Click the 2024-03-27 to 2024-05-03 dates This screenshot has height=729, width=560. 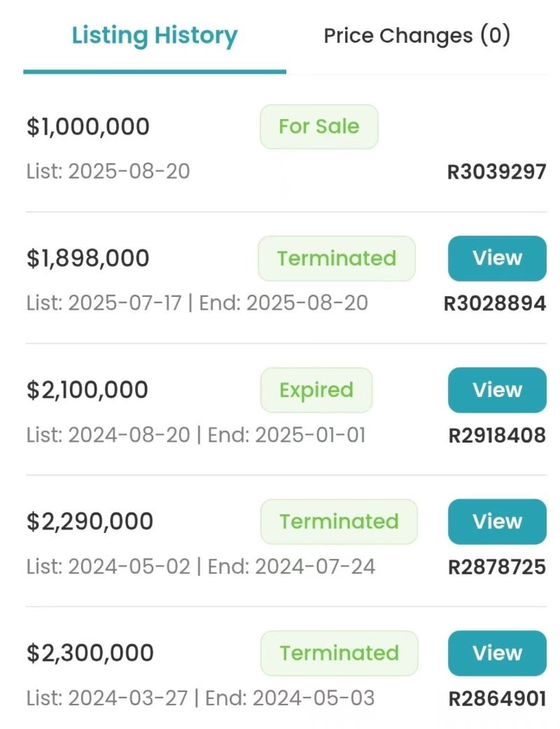(200, 698)
